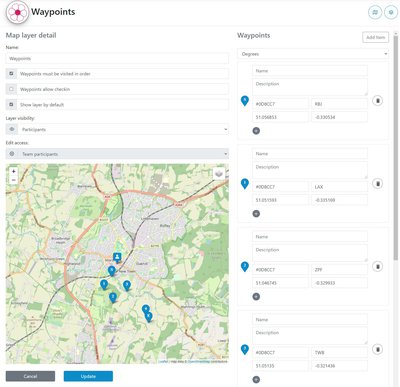
Task: Zoom in on the map
Action: 14,171
